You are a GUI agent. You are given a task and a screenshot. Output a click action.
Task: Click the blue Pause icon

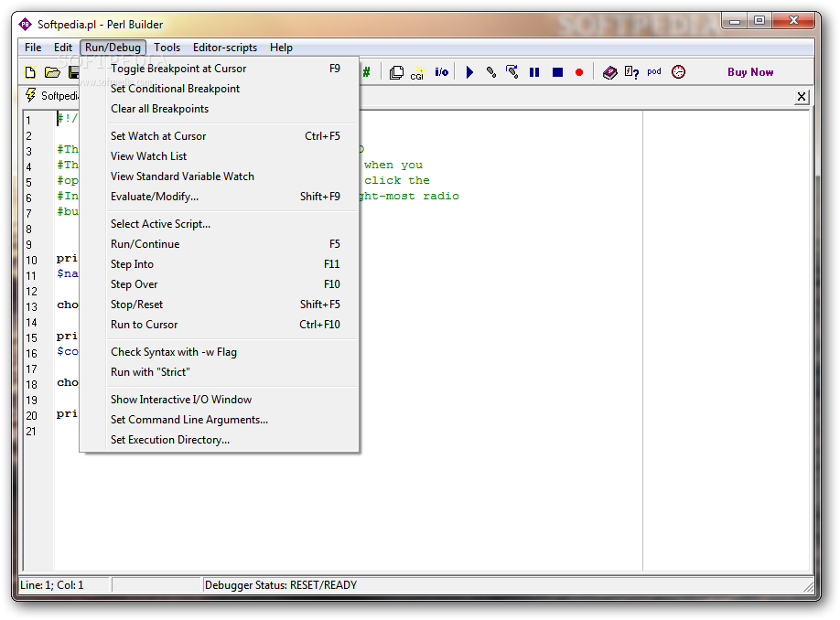(534, 72)
